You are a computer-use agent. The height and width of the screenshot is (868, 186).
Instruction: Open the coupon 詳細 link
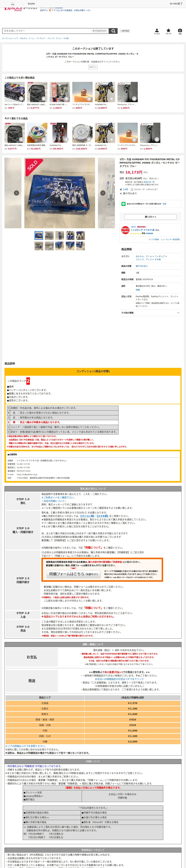pos(164,204)
